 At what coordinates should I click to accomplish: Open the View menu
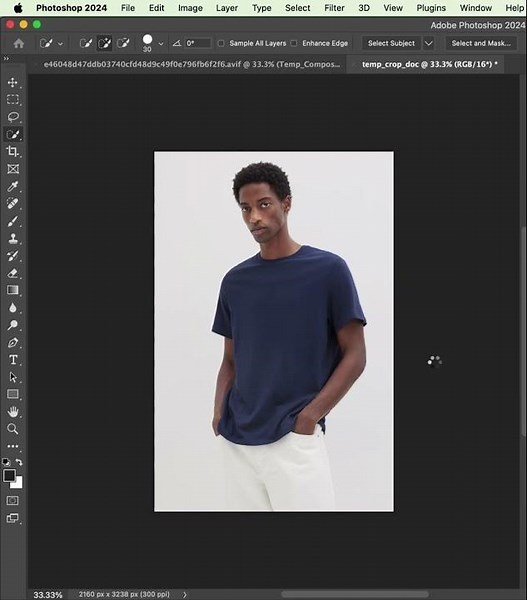393,8
